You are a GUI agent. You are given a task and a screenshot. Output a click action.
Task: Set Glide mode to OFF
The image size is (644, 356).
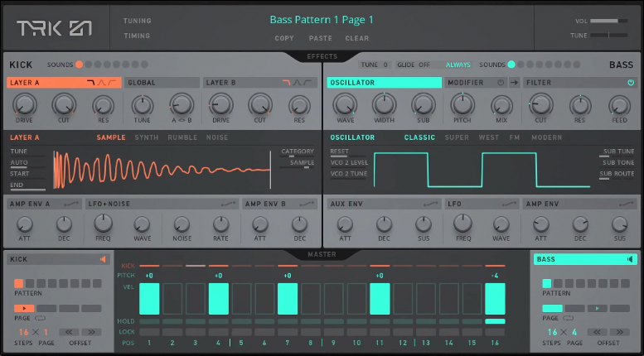pos(424,65)
